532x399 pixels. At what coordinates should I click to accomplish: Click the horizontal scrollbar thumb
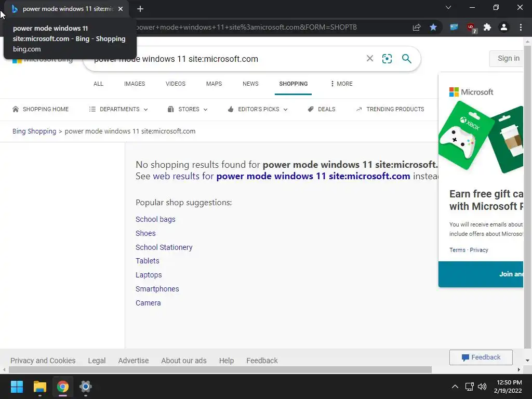[220, 369]
